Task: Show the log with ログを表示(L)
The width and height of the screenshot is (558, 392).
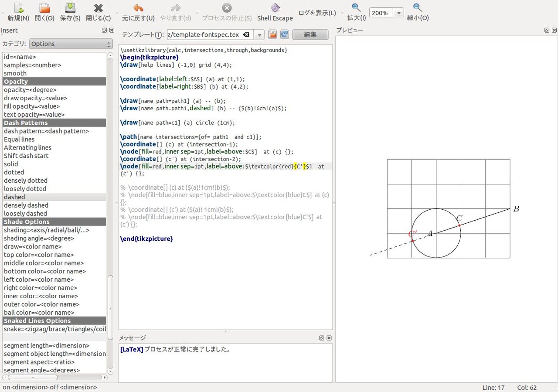Action: (x=317, y=13)
